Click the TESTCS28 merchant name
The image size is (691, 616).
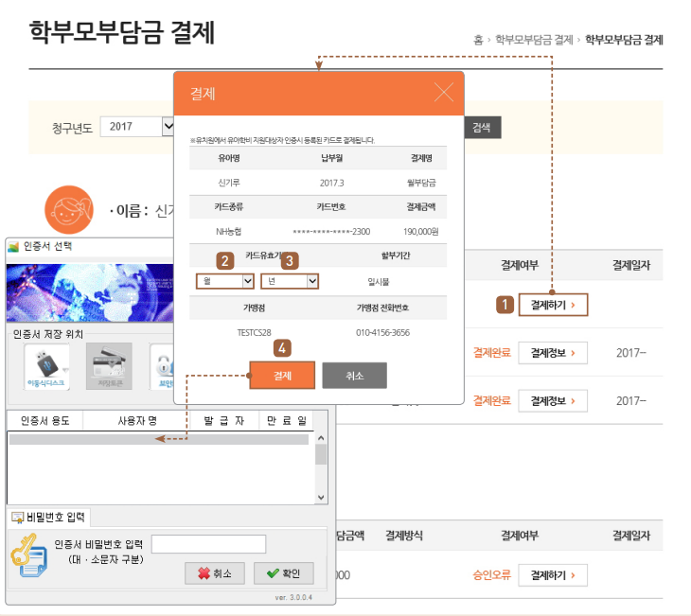tap(255, 333)
